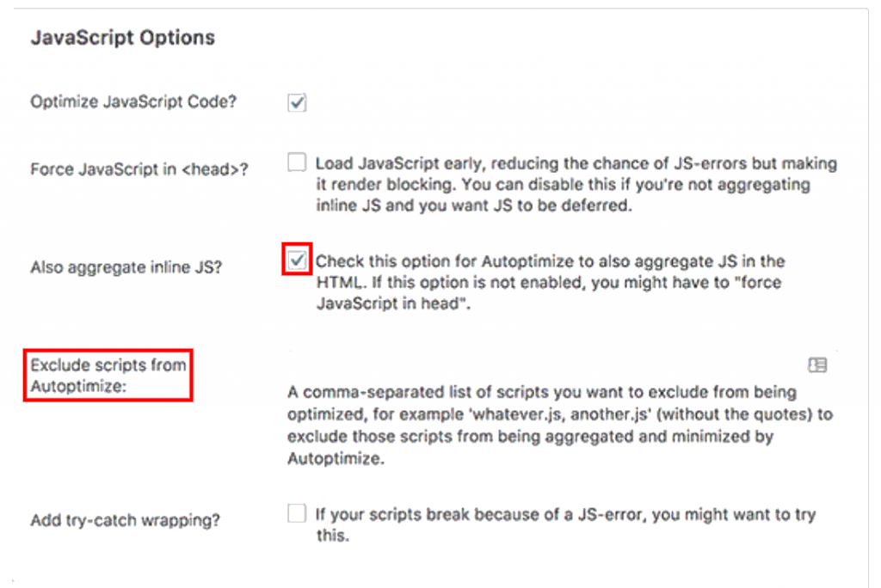Click the checkmark in Optimize JavaScript checkbox
Viewport: 881px width, 588px height.
[x=296, y=102]
